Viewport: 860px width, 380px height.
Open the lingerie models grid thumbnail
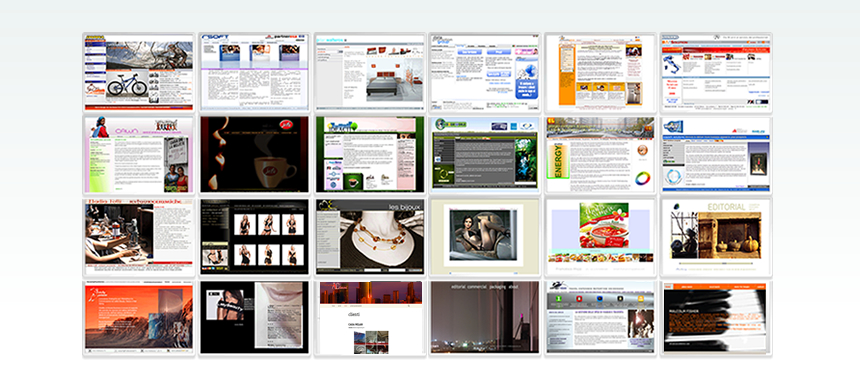[254, 237]
